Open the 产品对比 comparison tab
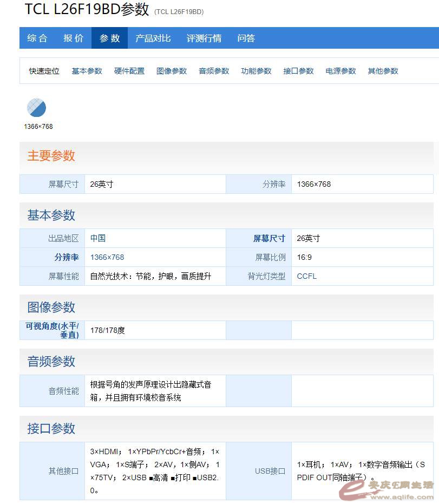Image resolution: width=439 pixels, height=504 pixels. [153, 38]
